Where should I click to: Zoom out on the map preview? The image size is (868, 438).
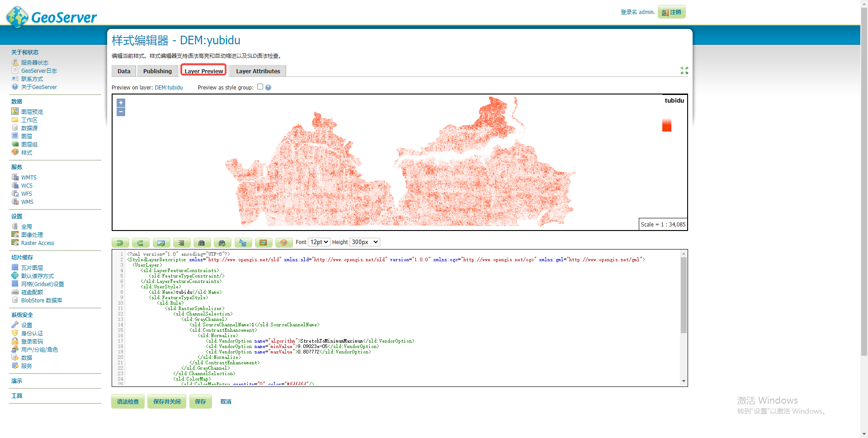pos(121,112)
